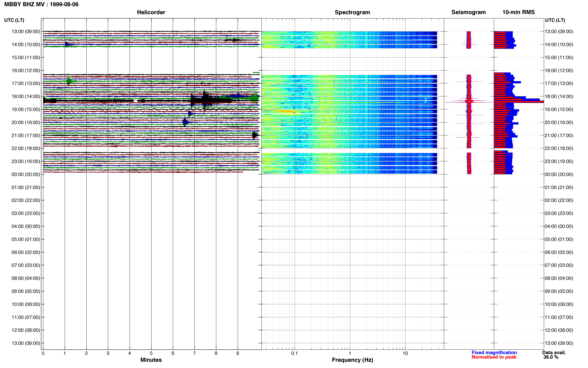Click left time label 19:00 (15:00)
588x368 pixels.
[26, 109]
